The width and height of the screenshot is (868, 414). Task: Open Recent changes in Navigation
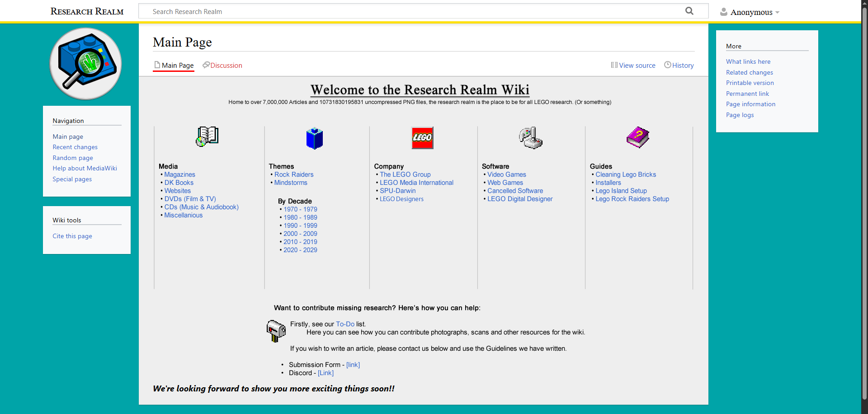point(75,147)
